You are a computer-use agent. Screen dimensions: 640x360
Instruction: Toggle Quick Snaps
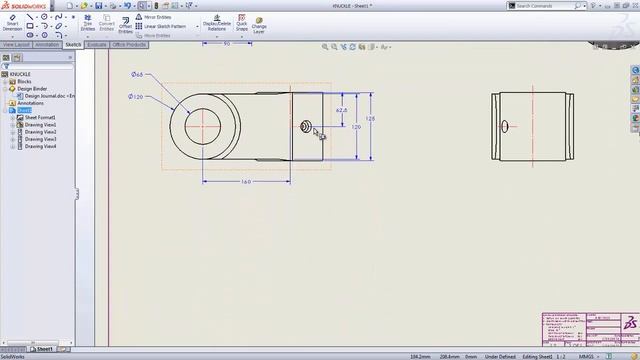[242, 22]
